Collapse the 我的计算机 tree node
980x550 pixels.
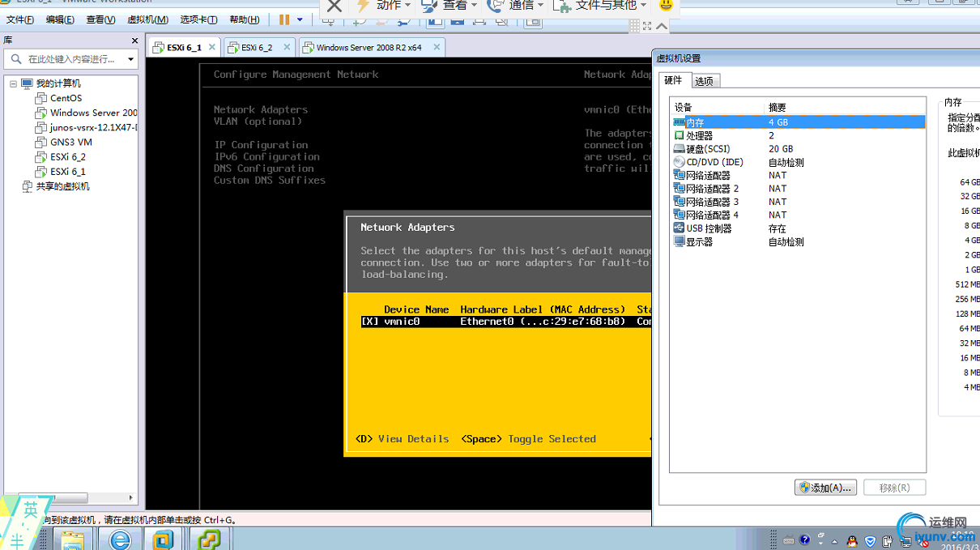[13, 83]
